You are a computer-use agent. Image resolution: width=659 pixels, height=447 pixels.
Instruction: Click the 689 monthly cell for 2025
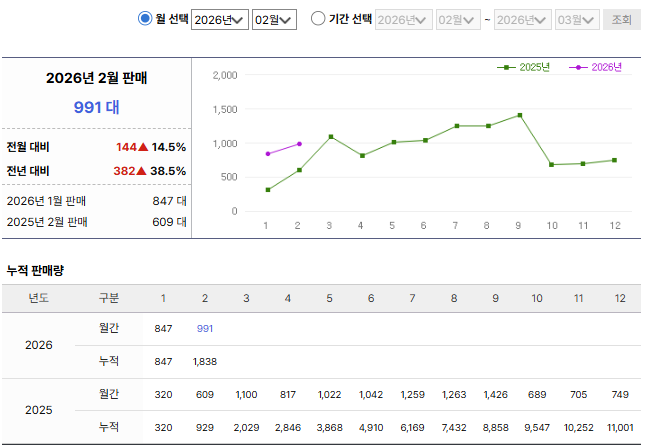click(537, 394)
